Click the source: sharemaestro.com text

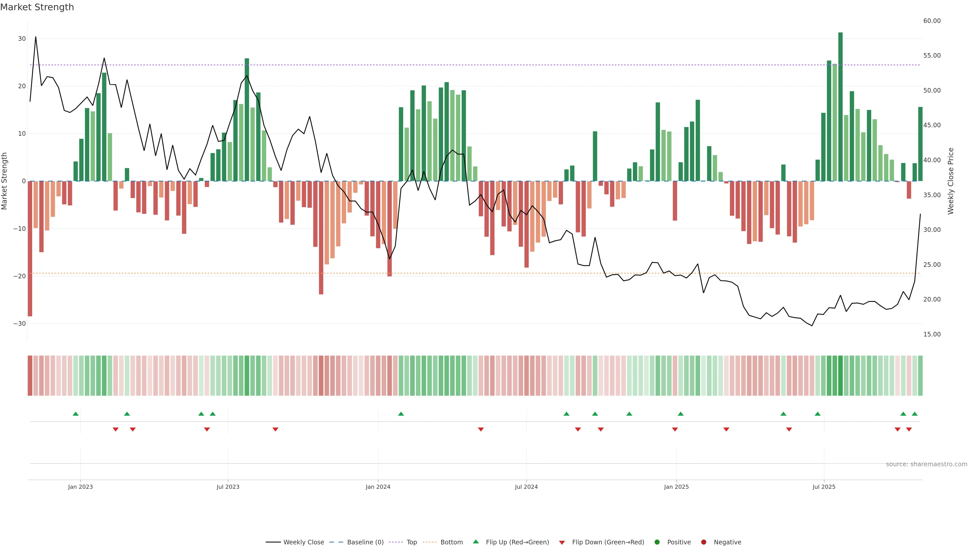pos(926,464)
